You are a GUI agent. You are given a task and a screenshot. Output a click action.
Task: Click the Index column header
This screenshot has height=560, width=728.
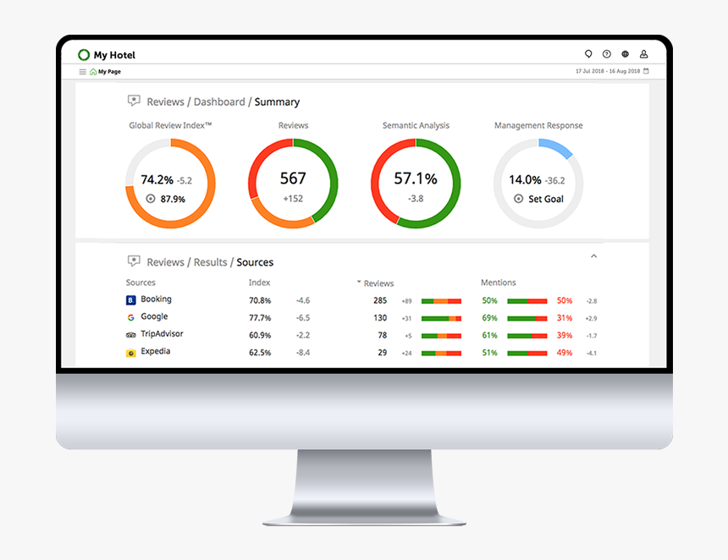[259, 282]
